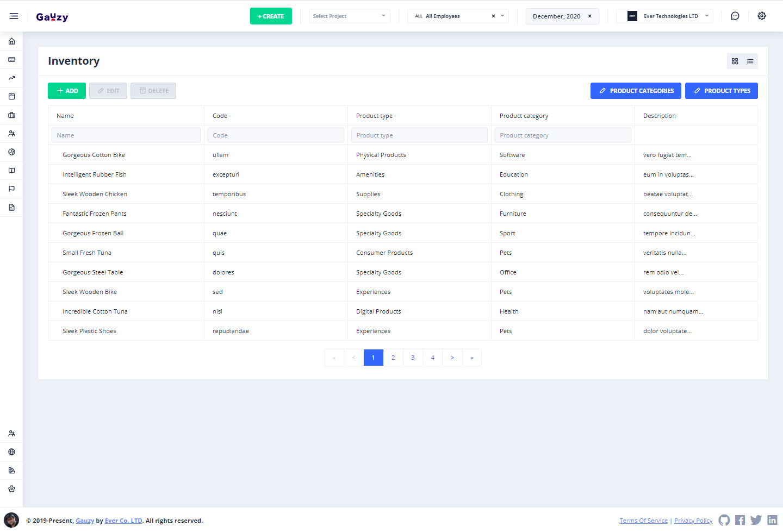The image size is (783, 532).
Task: Open the hamburger menu icon
Action: [14, 16]
